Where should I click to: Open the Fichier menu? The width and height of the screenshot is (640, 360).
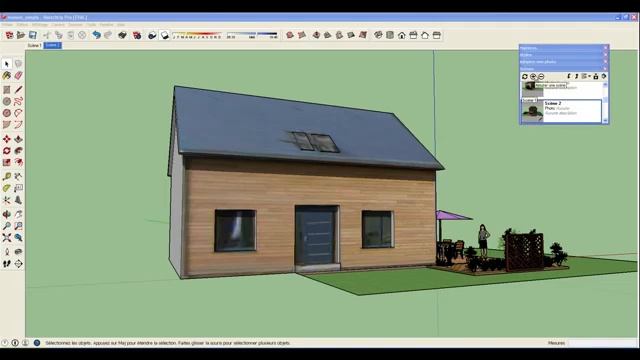tap(7, 24)
